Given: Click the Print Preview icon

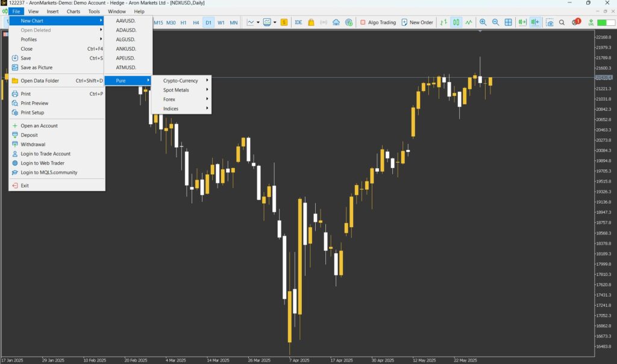Looking at the screenshot, I should (15, 103).
